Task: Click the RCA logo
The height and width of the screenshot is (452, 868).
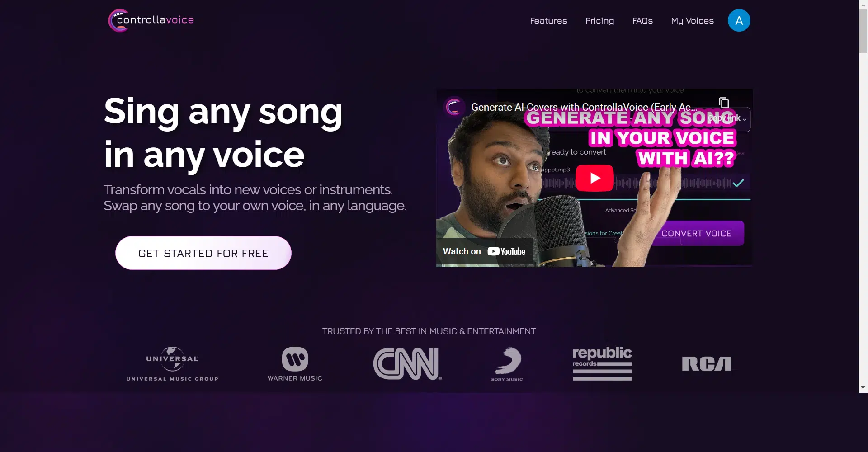Action: coord(707,364)
